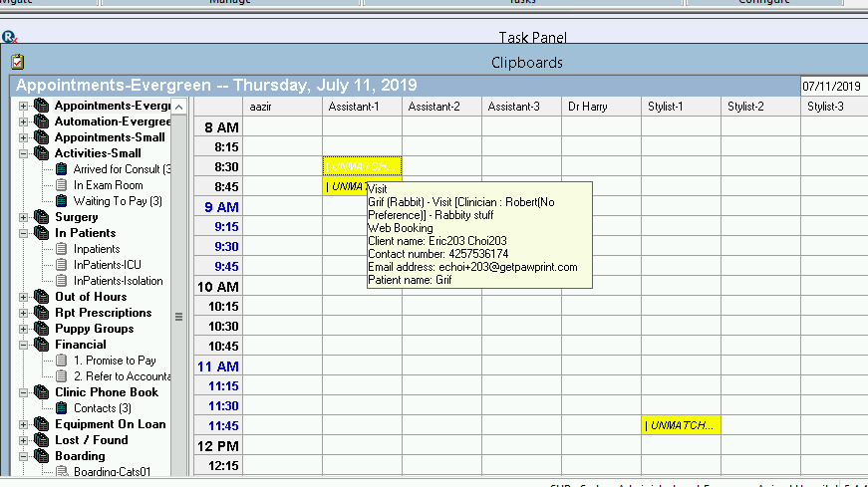Click the Activities-Small stacked clipboard icon
This screenshot has width=868, height=487.
tap(41, 153)
